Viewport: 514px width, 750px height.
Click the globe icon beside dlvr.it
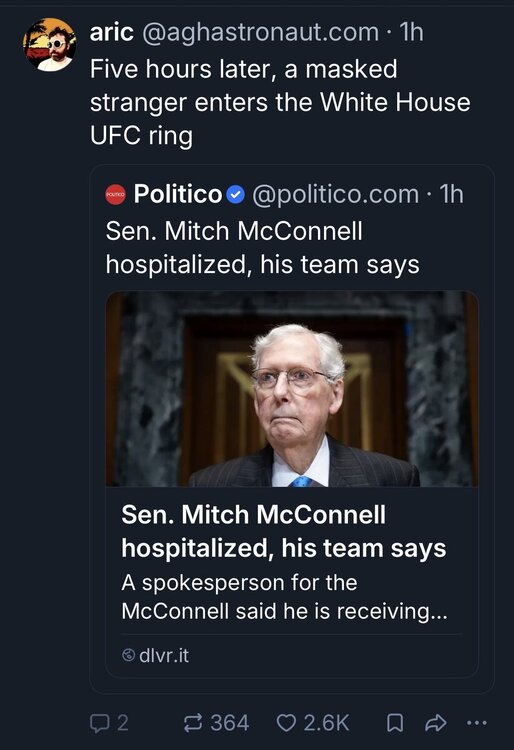pos(128,655)
